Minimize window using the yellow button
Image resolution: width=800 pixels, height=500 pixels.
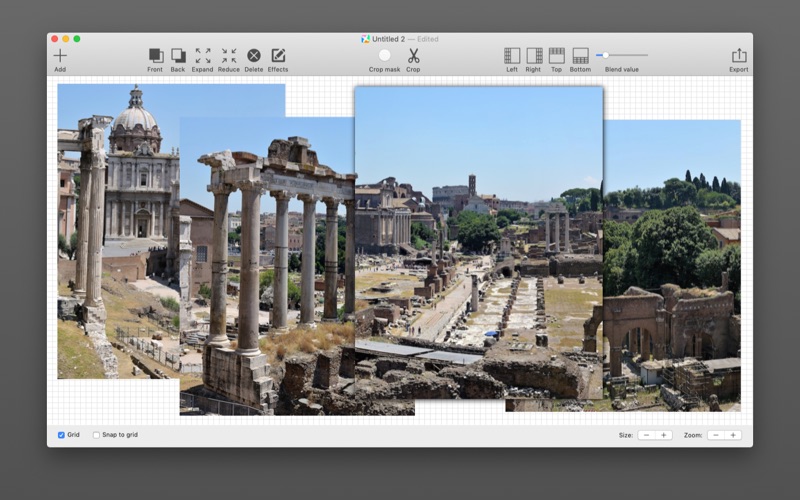coord(66,39)
